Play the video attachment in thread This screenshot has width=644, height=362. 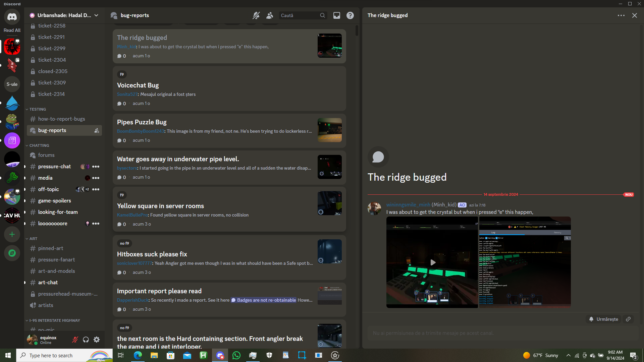click(x=432, y=262)
